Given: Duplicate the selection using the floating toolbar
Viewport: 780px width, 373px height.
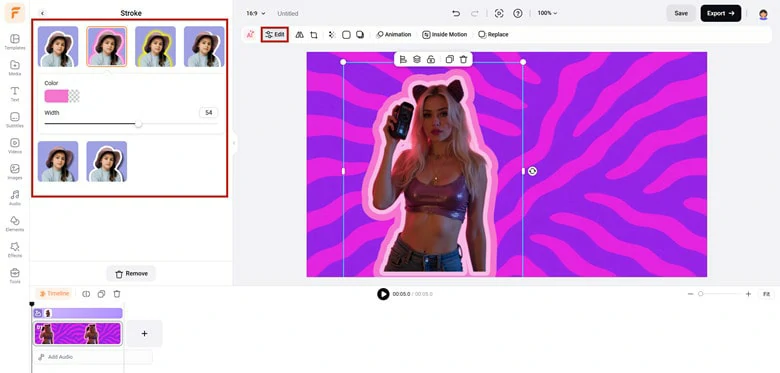Looking at the screenshot, I should tap(449, 59).
